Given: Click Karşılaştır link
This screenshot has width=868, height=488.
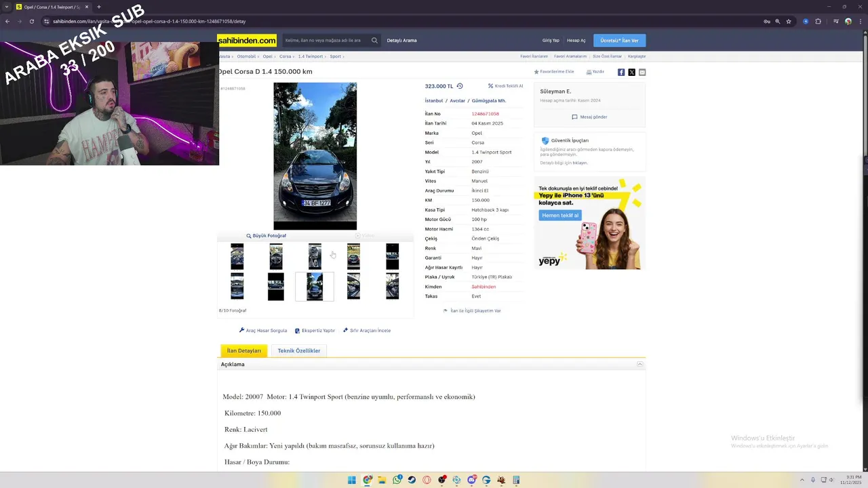Looking at the screenshot, I should (637, 56).
